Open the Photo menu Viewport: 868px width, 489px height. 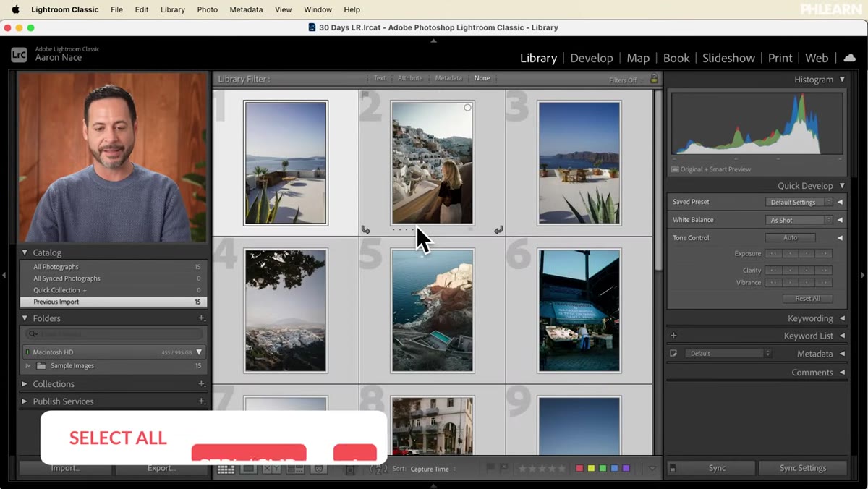(x=207, y=9)
